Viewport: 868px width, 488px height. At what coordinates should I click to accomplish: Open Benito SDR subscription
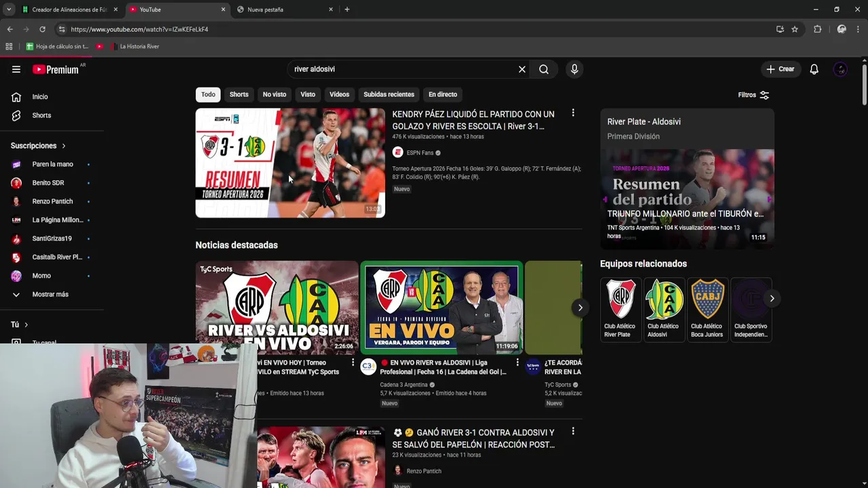[52, 183]
